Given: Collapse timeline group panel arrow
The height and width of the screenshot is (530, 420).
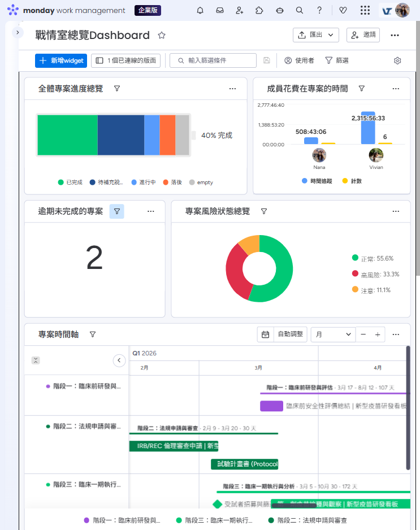Looking at the screenshot, I should pos(119,360).
